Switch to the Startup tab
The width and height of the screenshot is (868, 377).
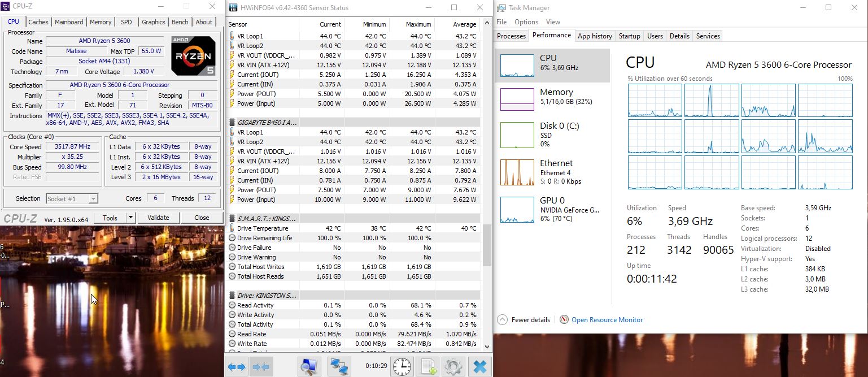(x=629, y=36)
